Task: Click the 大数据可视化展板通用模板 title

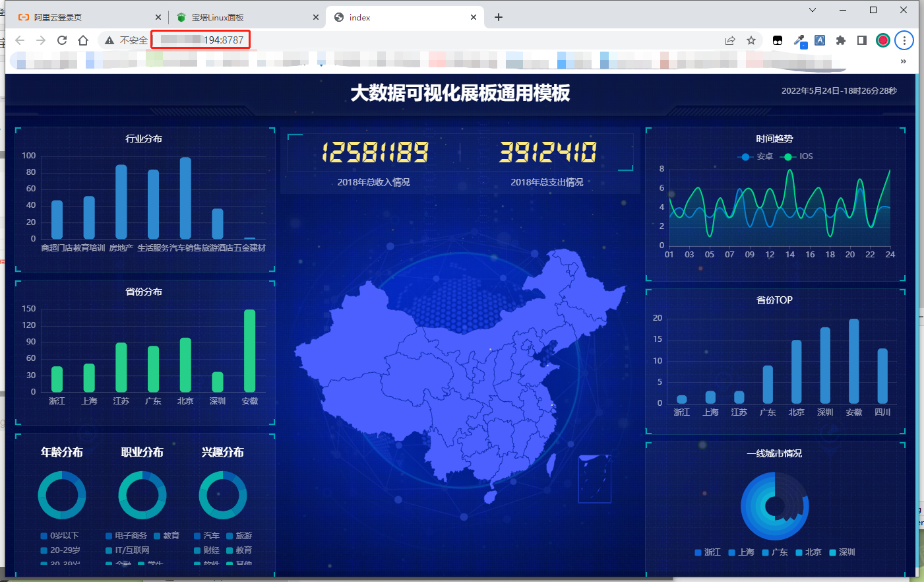Action: click(460, 93)
